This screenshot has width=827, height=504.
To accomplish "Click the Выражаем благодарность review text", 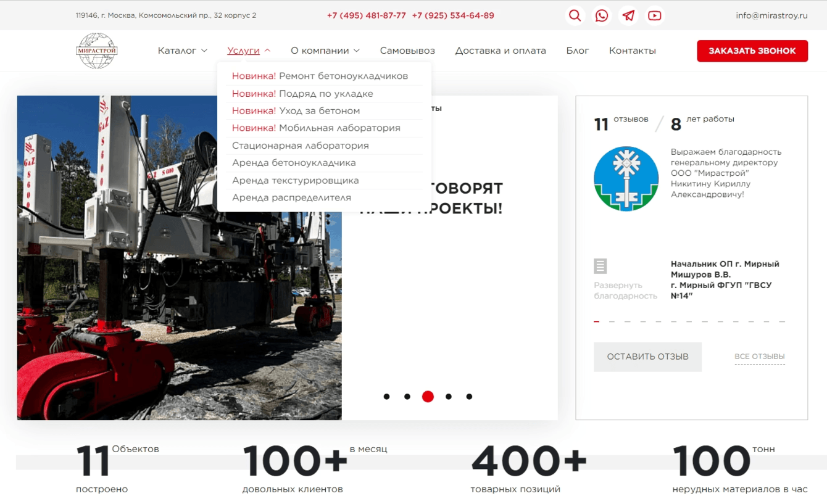I will point(726,173).
